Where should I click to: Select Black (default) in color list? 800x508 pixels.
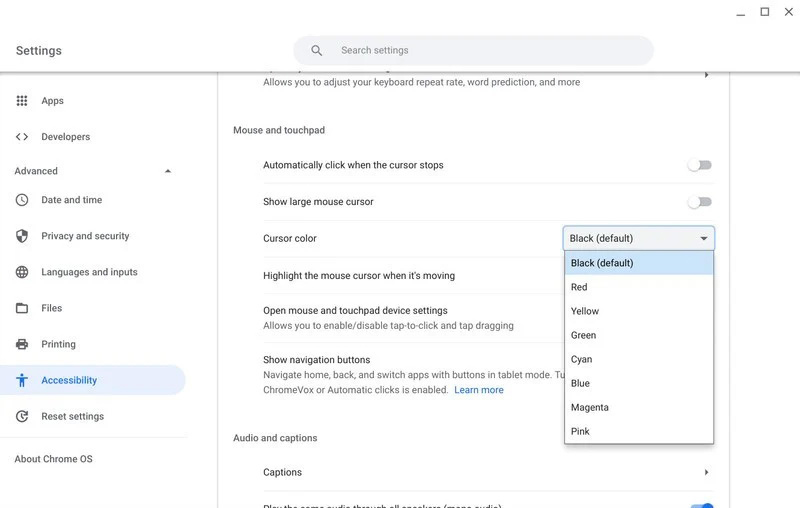coord(639,263)
